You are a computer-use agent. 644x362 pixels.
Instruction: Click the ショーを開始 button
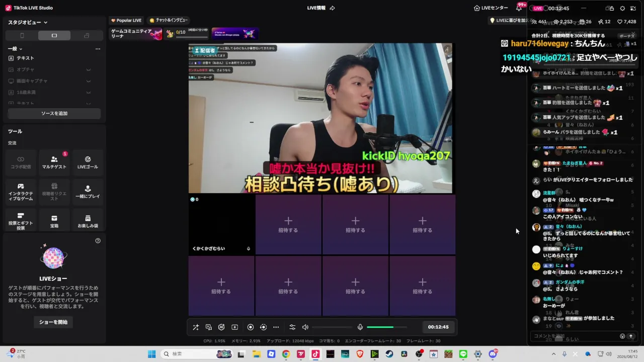click(x=53, y=322)
